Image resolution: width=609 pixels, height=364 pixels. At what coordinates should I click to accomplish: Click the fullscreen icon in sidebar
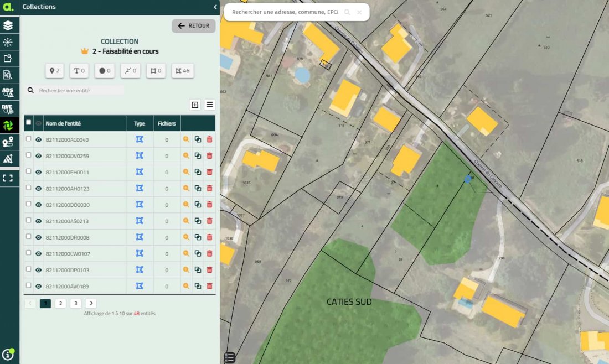click(8, 178)
